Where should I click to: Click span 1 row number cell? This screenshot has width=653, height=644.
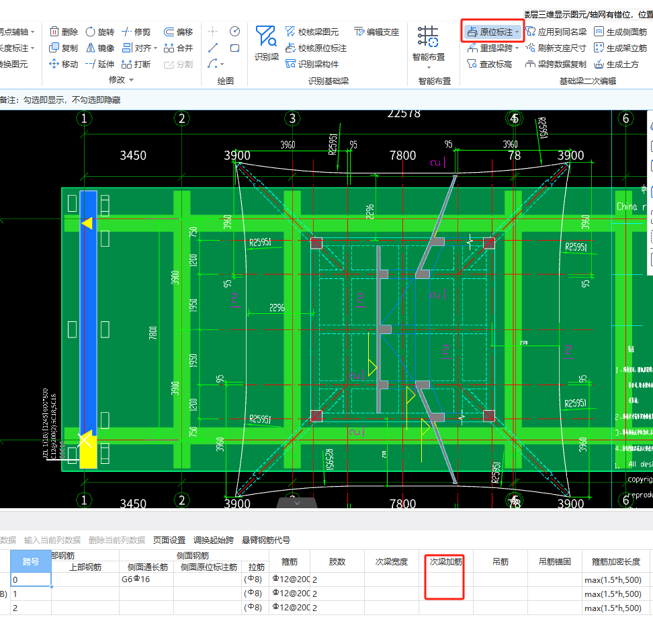[x=30, y=594]
